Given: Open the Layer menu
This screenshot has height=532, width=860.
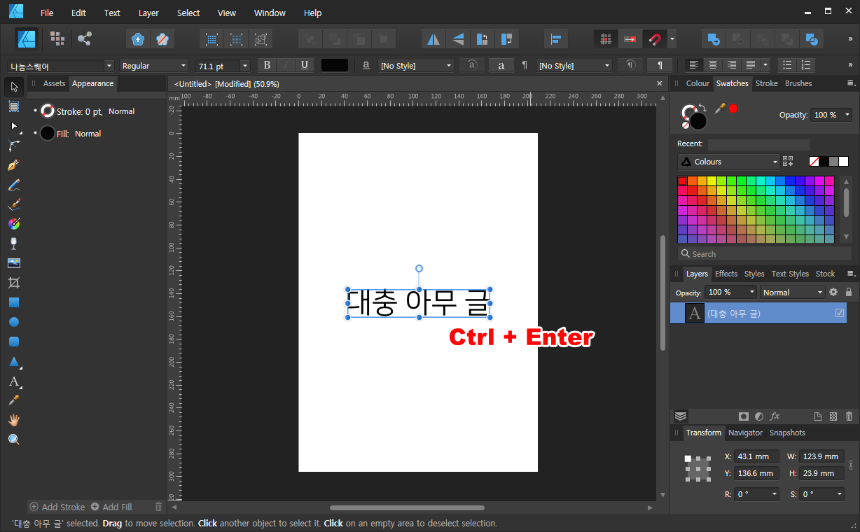Looking at the screenshot, I should (x=148, y=13).
